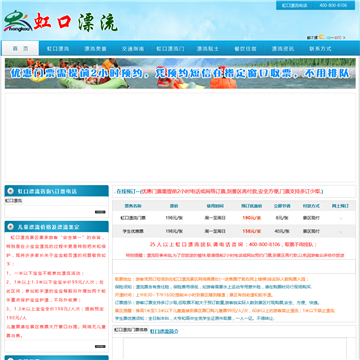Click the 订票电话 panel heading
The image size is (360, 360).
coord(47,191)
